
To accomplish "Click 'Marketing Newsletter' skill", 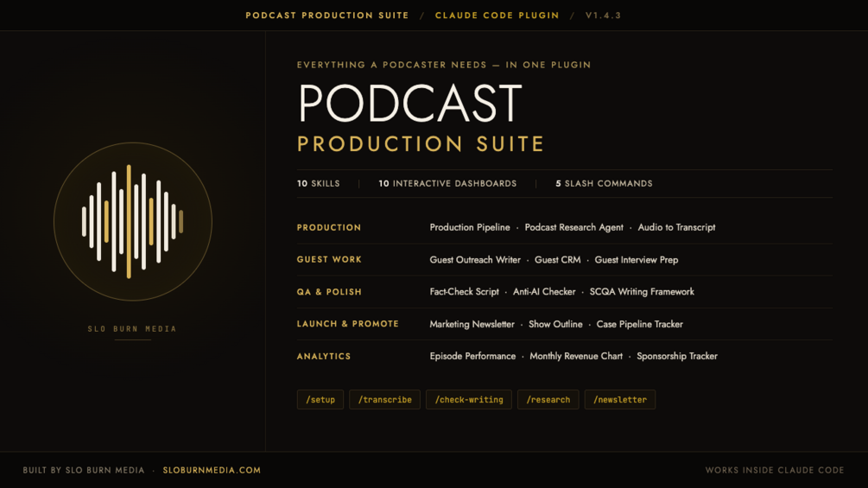I will [472, 324].
